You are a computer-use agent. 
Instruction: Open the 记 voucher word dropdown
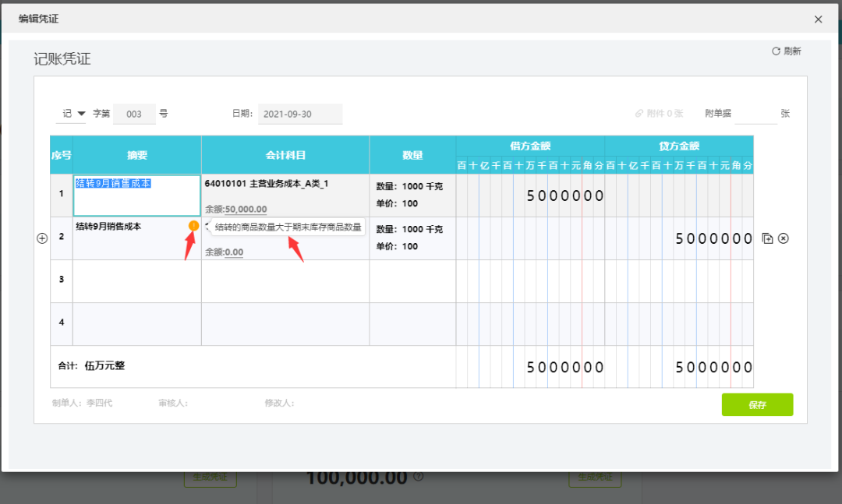click(72, 113)
